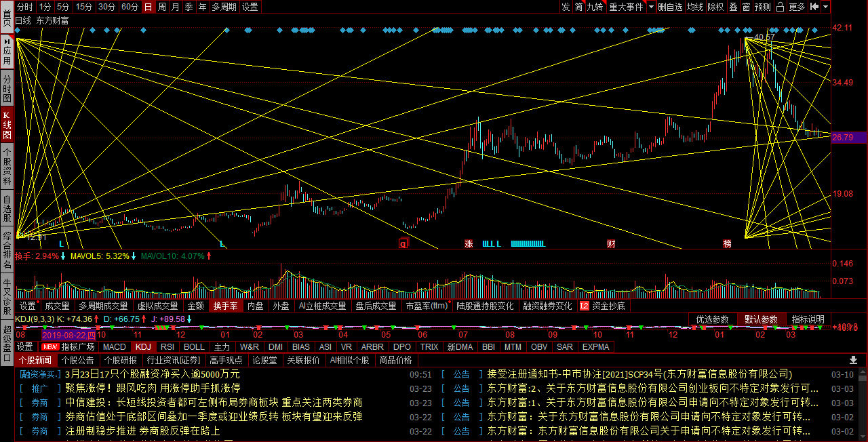
Task: Select RSI indicator tab
Action: point(167,346)
